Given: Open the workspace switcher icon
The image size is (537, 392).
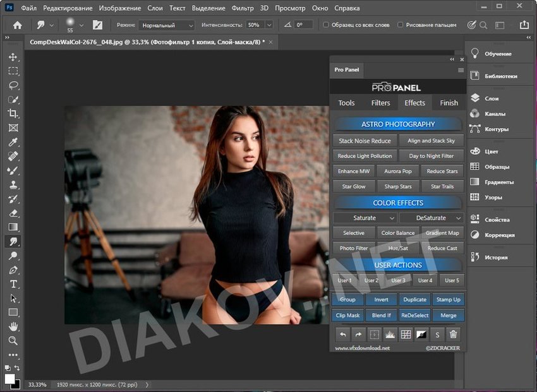Looking at the screenshot, I should 500,25.
